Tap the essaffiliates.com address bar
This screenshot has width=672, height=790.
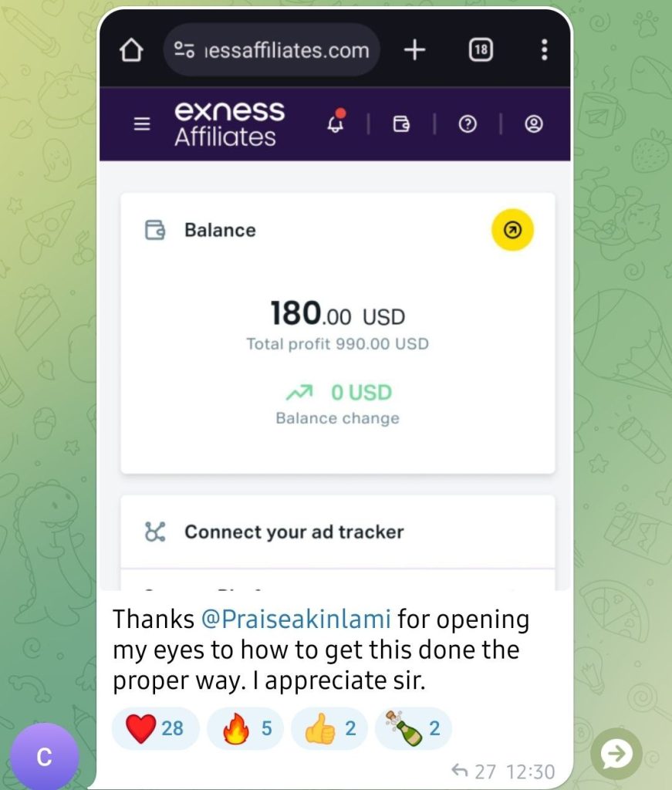point(272,50)
